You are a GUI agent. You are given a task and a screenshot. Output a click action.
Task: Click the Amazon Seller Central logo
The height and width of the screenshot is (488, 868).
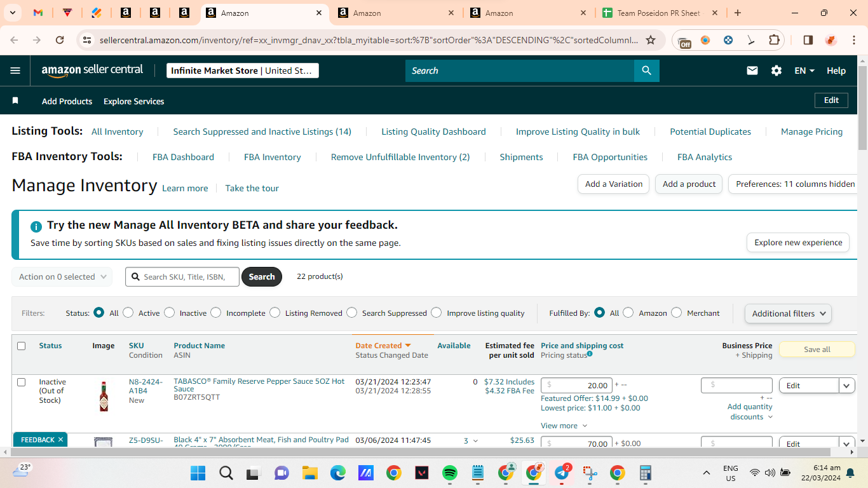[93, 71]
